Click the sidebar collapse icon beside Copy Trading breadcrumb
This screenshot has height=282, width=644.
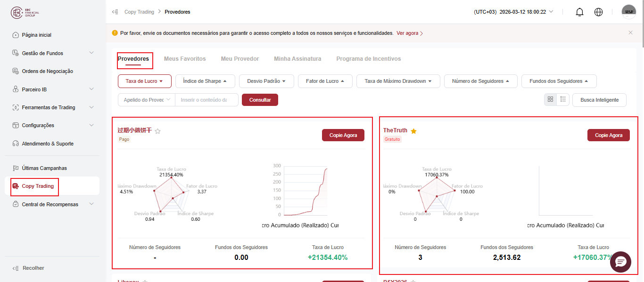[115, 12]
